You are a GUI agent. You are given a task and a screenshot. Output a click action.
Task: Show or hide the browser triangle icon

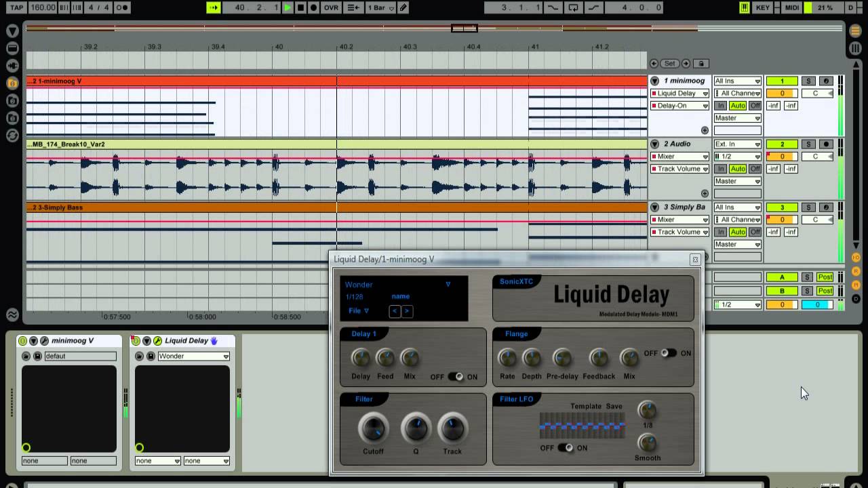point(12,31)
